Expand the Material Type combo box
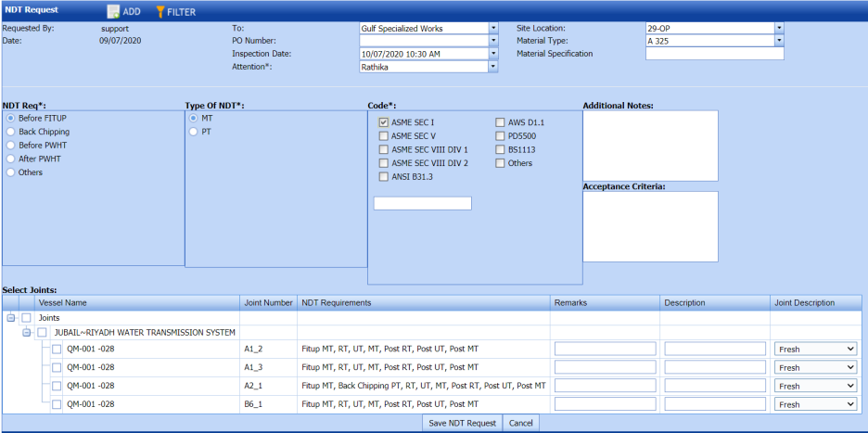Viewport: 868px width, 433px height. [x=779, y=41]
